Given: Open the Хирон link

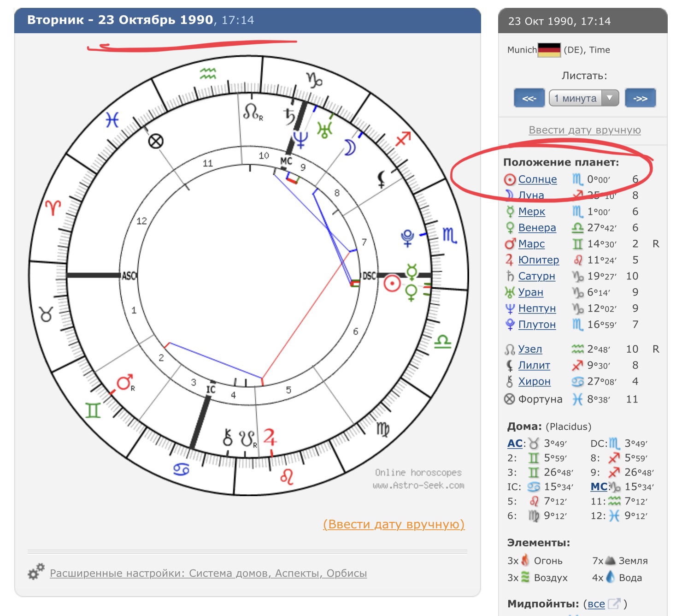Looking at the screenshot, I should click(534, 381).
